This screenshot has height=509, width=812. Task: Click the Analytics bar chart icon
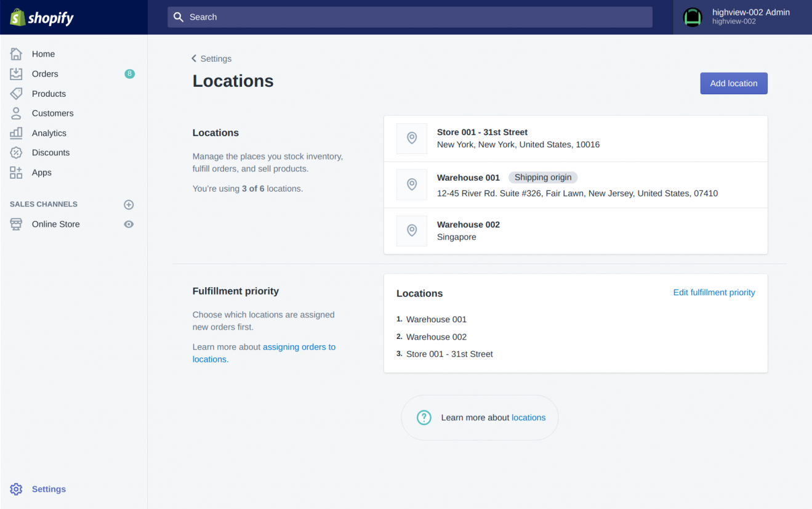click(16, 133)
